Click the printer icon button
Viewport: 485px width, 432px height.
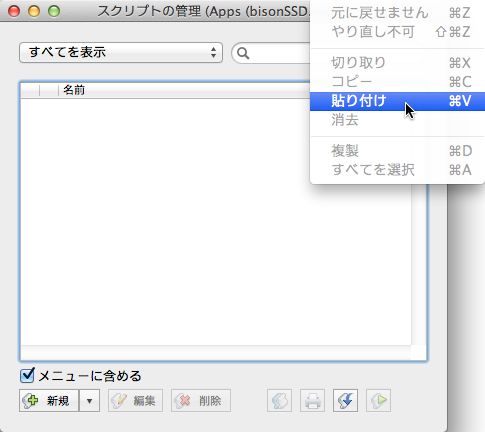point(312,400)
